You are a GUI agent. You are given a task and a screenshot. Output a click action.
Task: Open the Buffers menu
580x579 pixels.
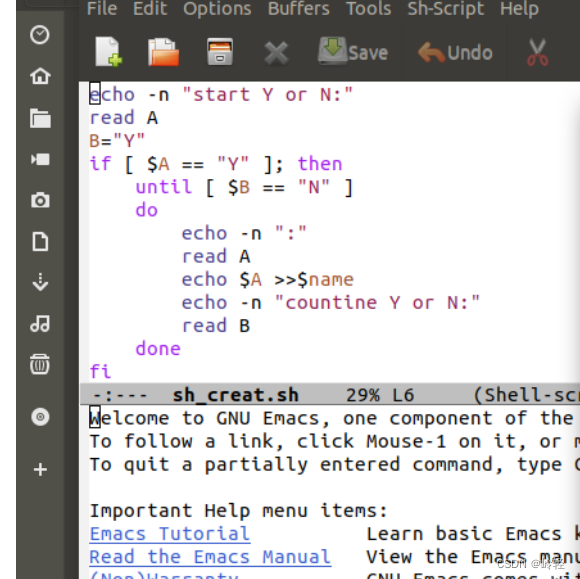coord(299,8)
